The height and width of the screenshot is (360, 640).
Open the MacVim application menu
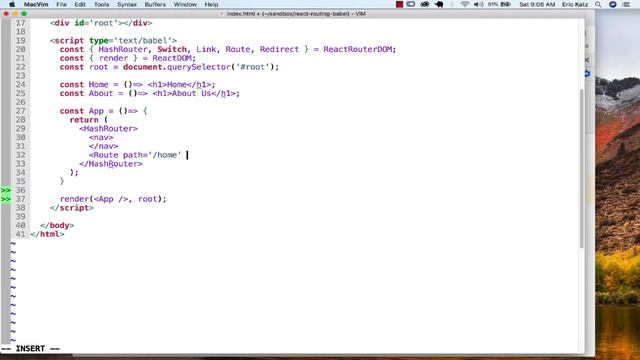coord(36,4)
